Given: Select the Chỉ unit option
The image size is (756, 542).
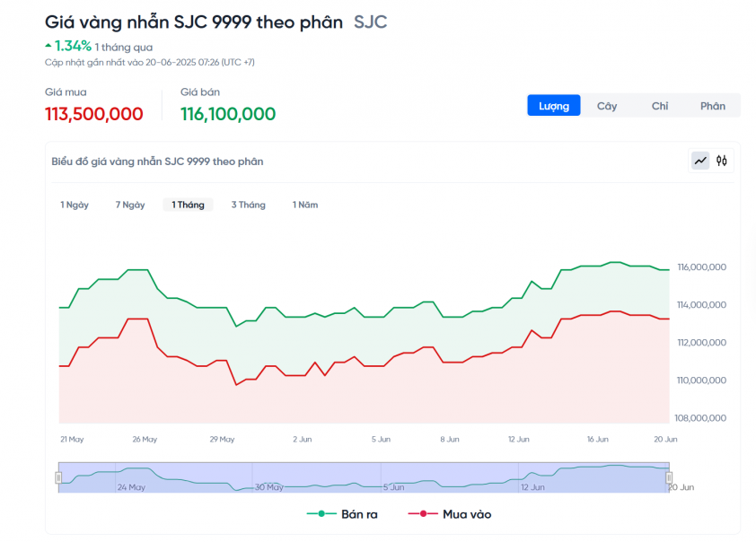Looking at the screenshot, I should click(660, 106).
